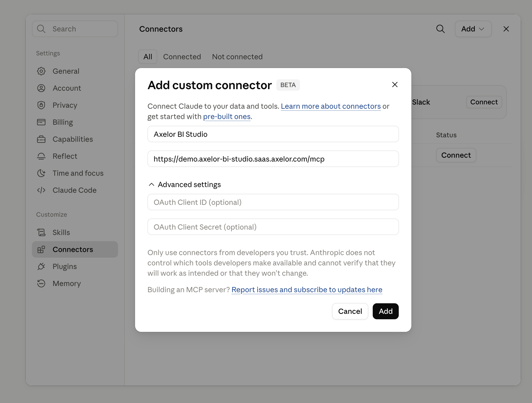Open Report issues and subscribe to updates link
Screen dimensions: 532x403
pos(307,290)
